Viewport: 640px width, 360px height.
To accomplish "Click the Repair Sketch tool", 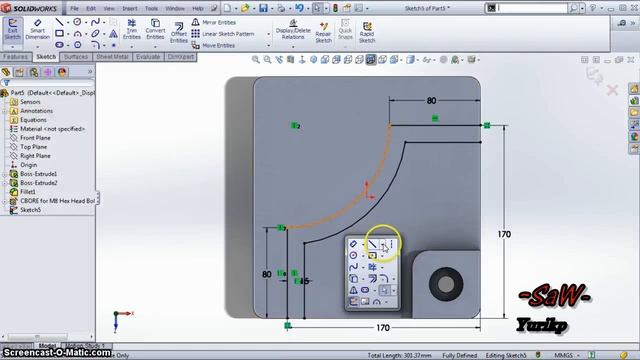I will point(323,33).
